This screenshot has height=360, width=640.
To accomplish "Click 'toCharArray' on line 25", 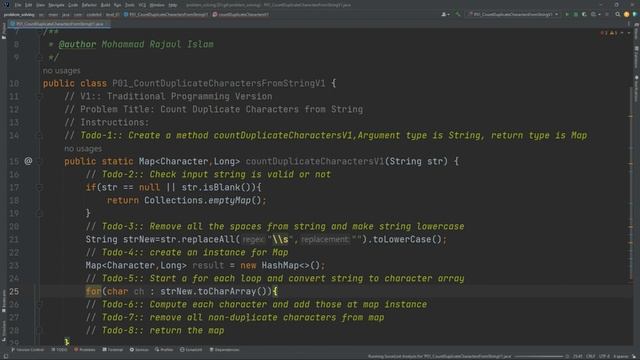I will click(x=227, y=291).
